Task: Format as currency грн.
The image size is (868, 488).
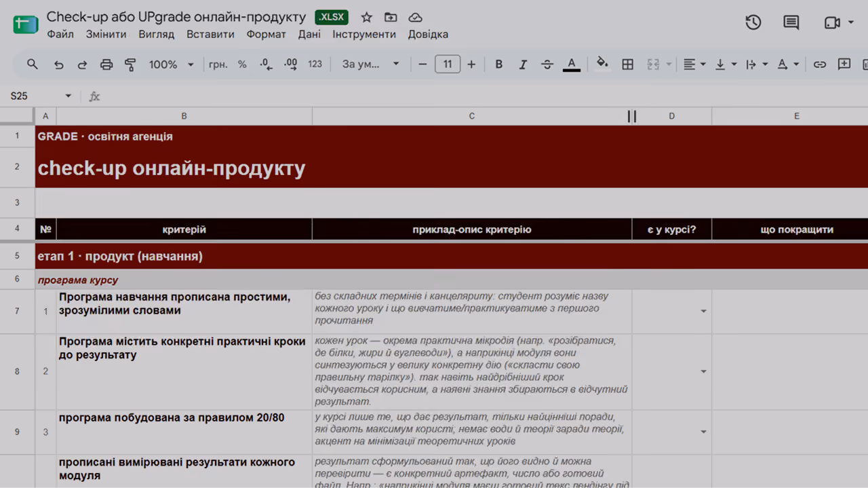Action: point(218,64)
